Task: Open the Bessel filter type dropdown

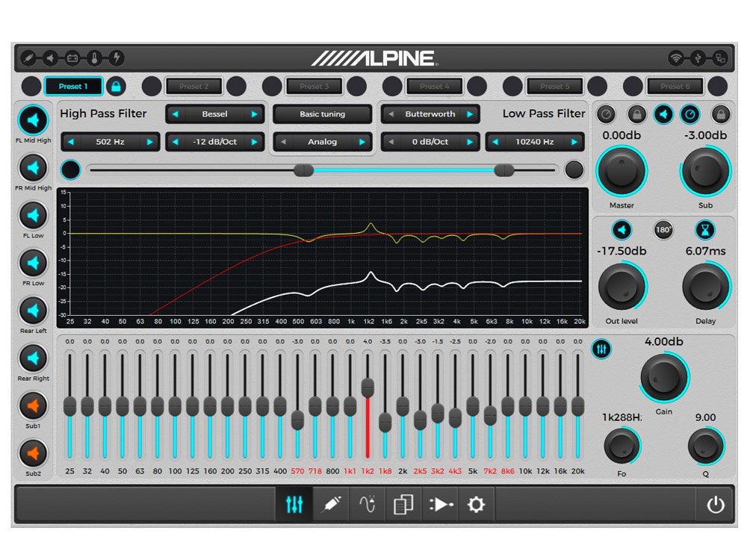Action: point(215,113)
